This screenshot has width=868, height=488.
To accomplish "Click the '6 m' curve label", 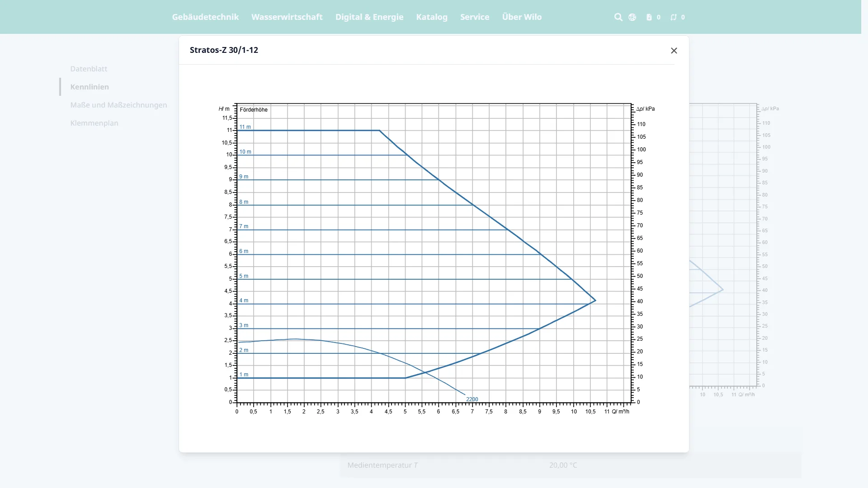I will pos(244,251).
